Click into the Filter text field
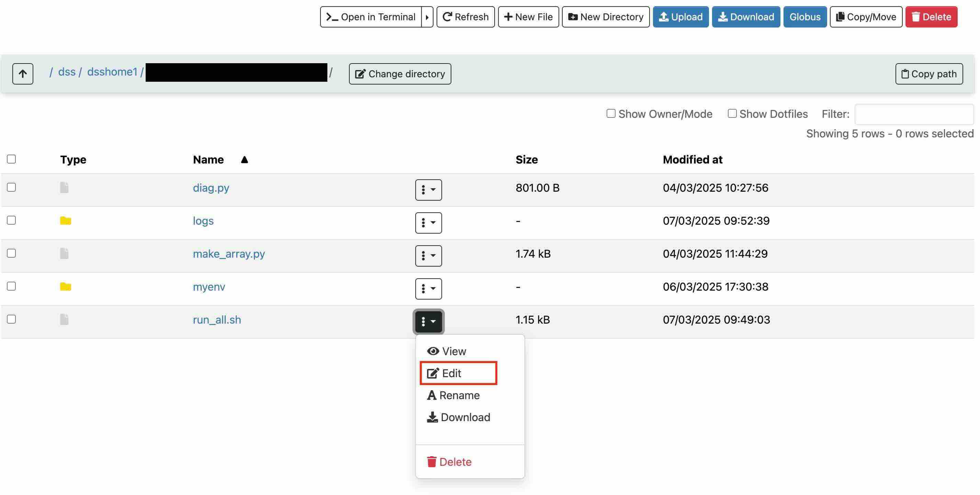 (x=913, y=114)
